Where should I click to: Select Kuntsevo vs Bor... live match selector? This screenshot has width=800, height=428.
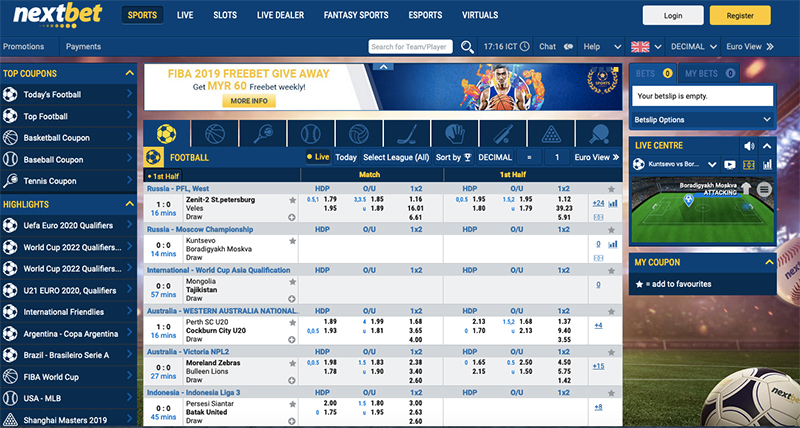click(675, 164)
